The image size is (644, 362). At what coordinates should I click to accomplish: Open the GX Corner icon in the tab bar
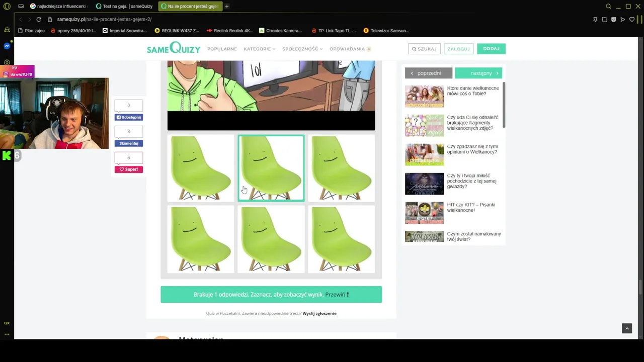(21, 7)
